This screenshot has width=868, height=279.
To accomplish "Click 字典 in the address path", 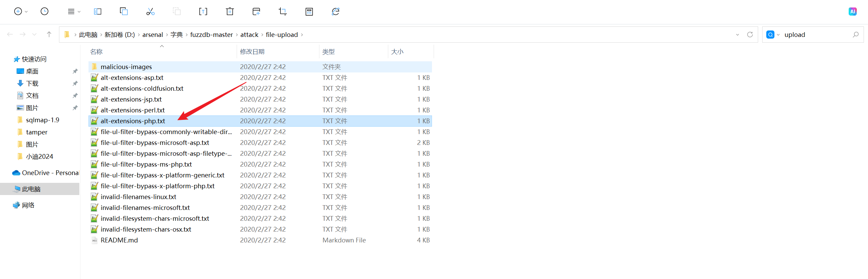I will pos(177,35).
